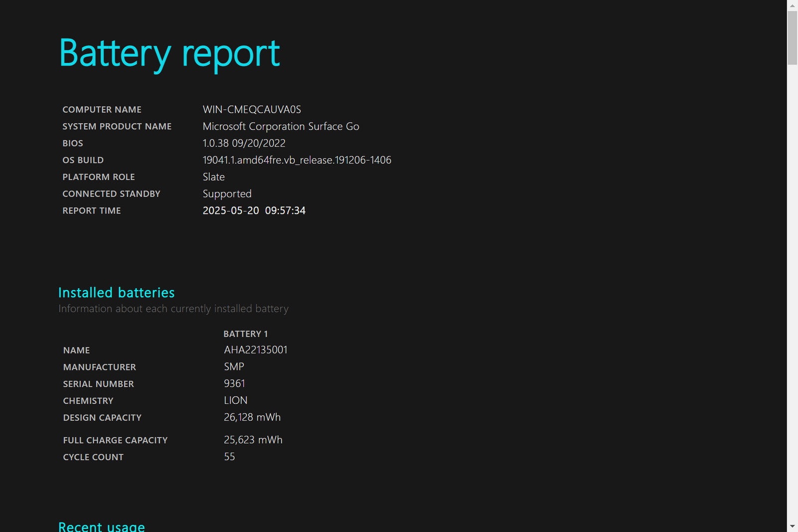Click the Slate platform role value

pyautogui.click(x=213, y=177)
